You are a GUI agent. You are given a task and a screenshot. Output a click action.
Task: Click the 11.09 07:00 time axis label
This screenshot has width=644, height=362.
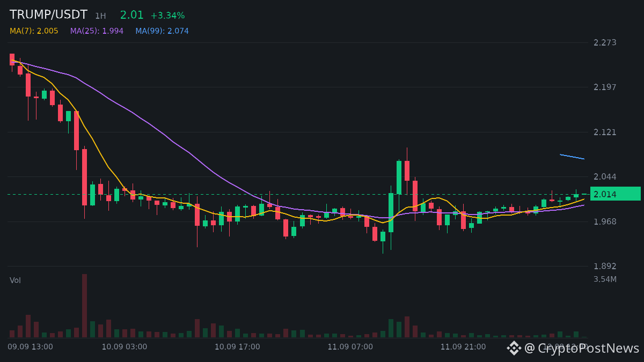350,347
